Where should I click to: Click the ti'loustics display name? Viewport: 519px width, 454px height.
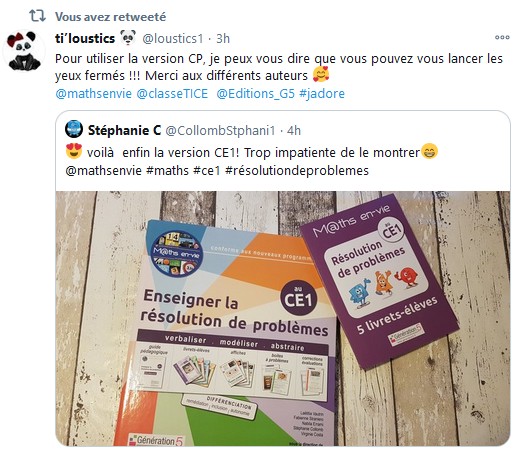(x=85, y=39)
